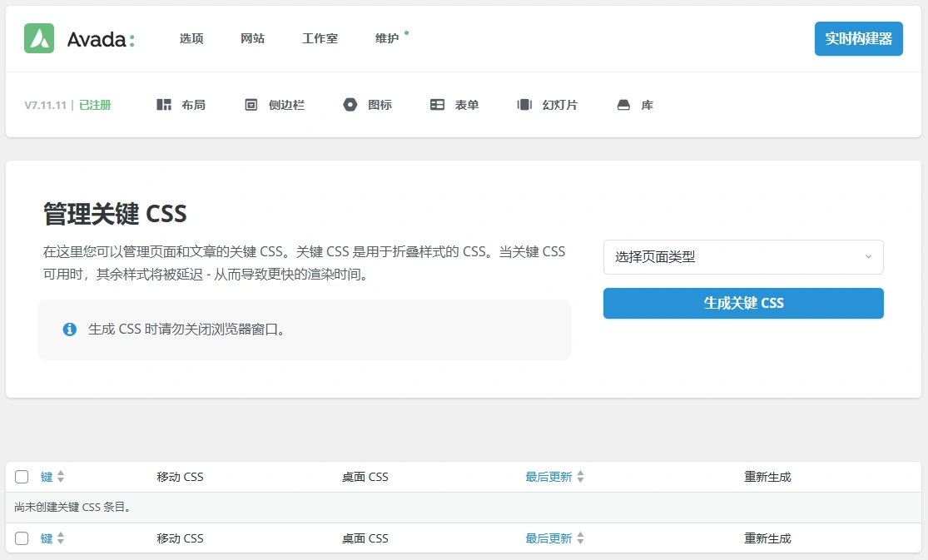Check the top select-all checkbox
The width and height of the screenshot is (928, 560).
point(21,476)
